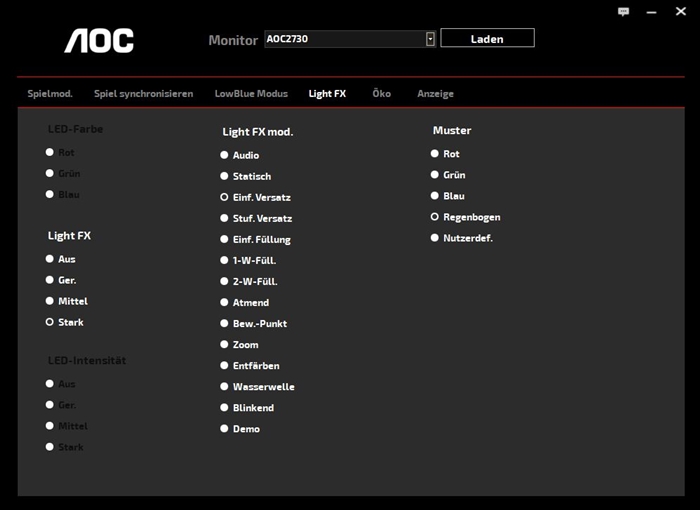Image resolution: width=700 pixels, height=510 pixels.
Task: Click the Monitor label
Action: point(233,40)
